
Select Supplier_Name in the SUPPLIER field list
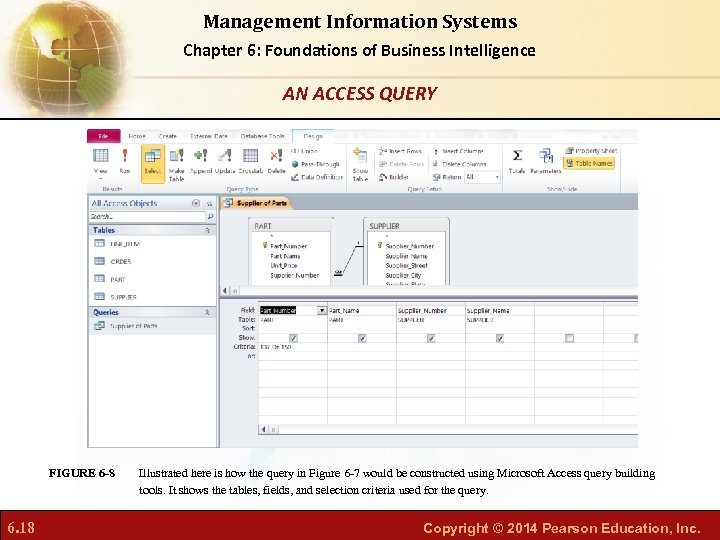(x=406, y=256)
